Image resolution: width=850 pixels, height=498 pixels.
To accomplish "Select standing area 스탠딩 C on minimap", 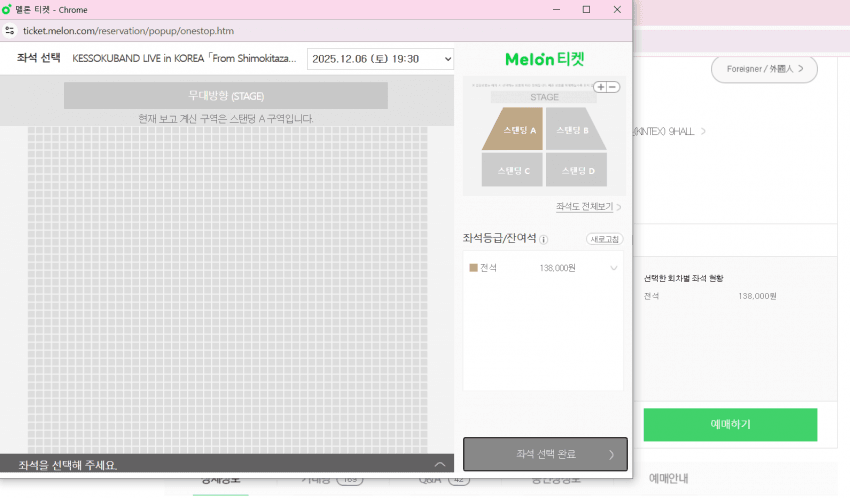I will 513,170.
